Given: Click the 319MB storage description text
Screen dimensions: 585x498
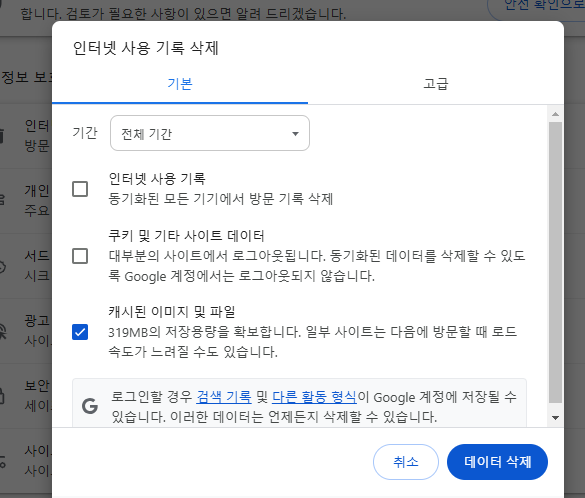Looking at the screenshot, I should (x=313, y=341).
